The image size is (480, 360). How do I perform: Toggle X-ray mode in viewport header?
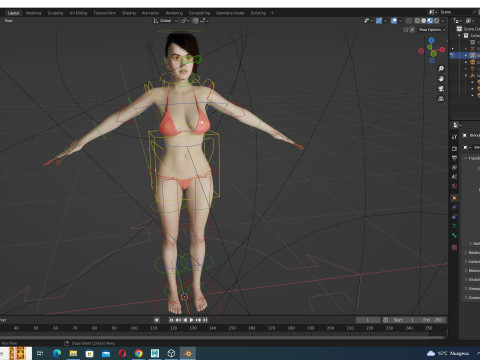click(x=409, y=21)
